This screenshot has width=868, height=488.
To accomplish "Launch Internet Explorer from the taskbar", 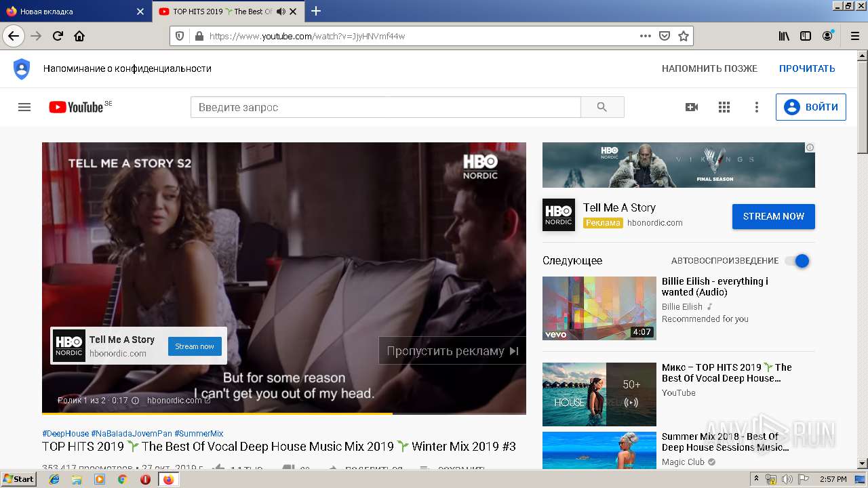I will (54, 479).
